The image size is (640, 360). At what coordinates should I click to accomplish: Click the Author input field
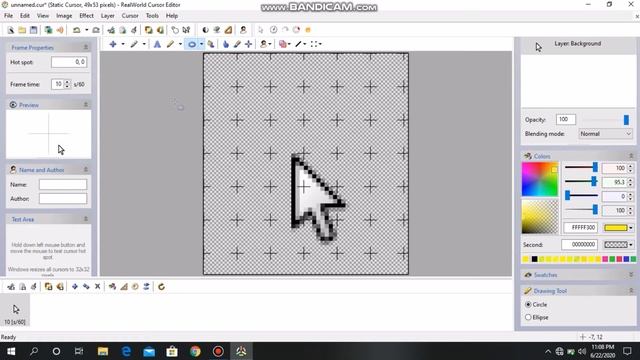tap(63, 199)
